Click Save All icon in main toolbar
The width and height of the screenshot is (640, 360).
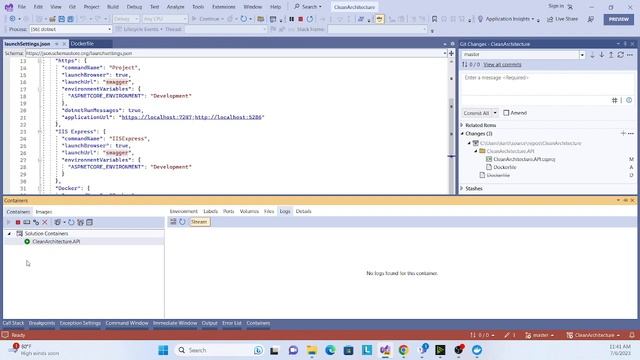click(70, 19)
